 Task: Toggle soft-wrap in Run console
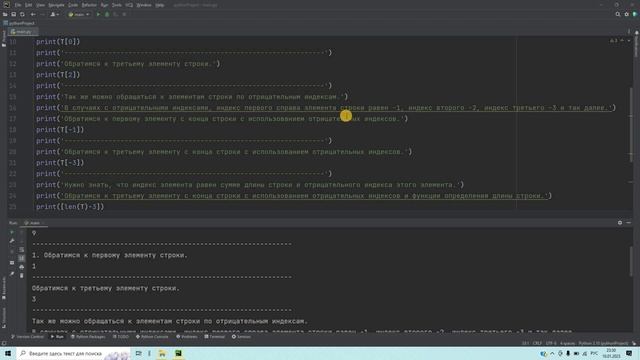(22, 249)
